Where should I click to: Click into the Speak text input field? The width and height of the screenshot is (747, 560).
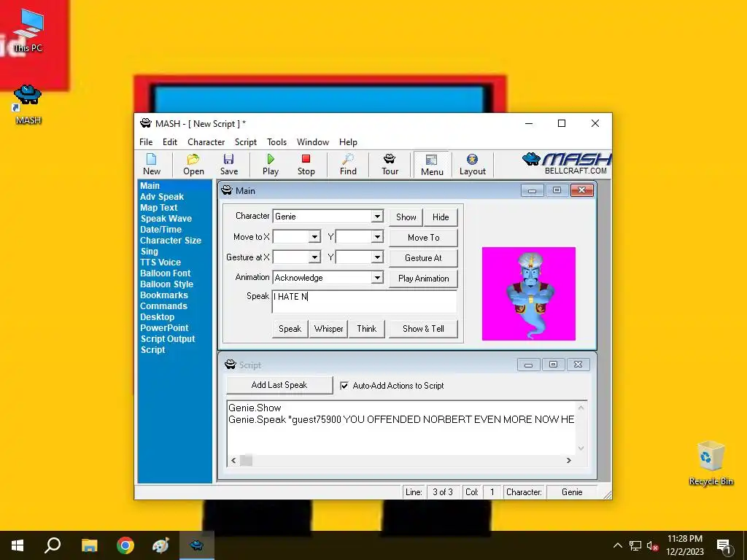tap(365, 301)
